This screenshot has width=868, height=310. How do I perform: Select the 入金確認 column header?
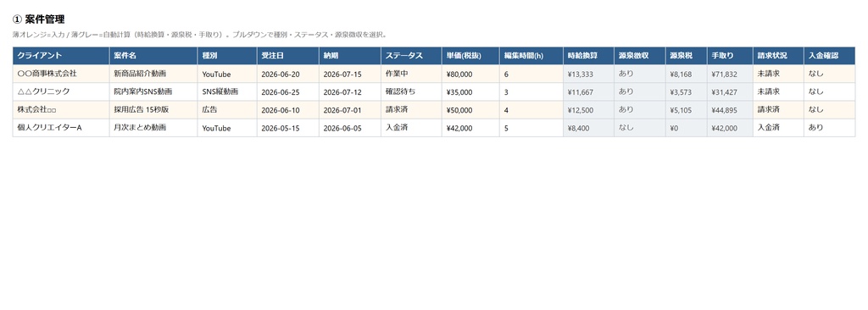[829, 56]
